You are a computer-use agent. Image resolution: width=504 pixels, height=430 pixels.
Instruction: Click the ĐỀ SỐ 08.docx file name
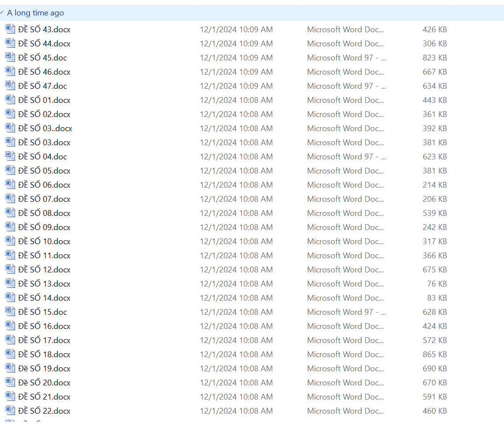[x=44, y=213]
